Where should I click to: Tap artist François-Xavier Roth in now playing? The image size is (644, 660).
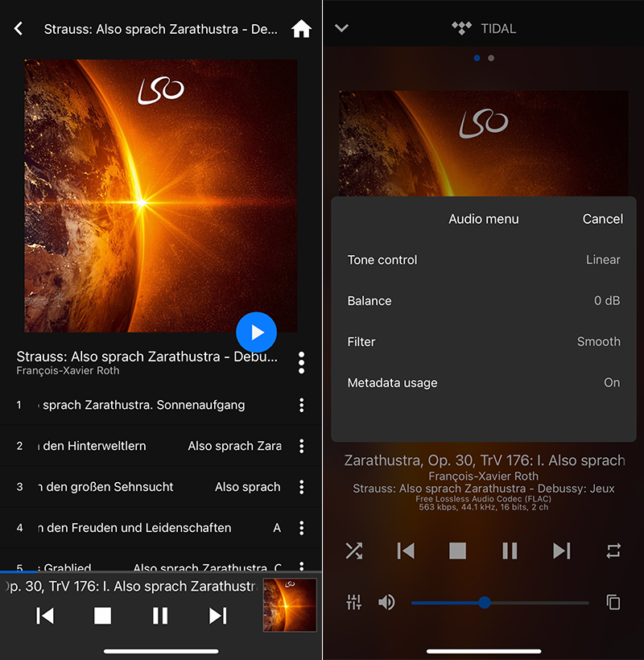483,476
